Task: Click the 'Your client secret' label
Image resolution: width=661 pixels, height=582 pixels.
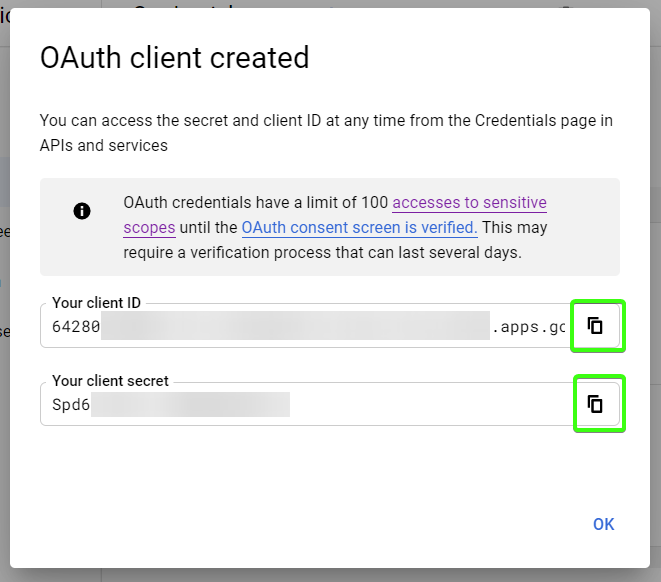Action: click(x=110, y=381)
